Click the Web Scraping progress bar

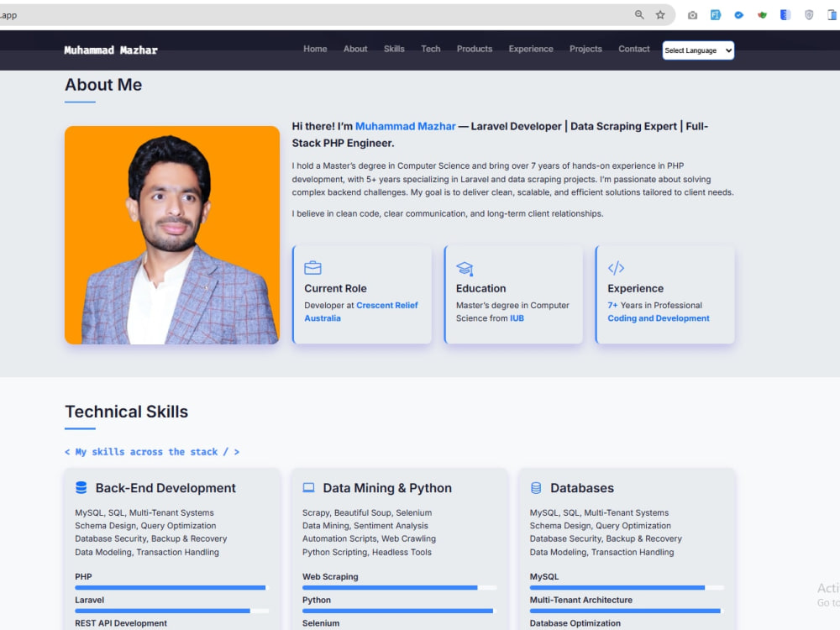(x=399, y=588)
